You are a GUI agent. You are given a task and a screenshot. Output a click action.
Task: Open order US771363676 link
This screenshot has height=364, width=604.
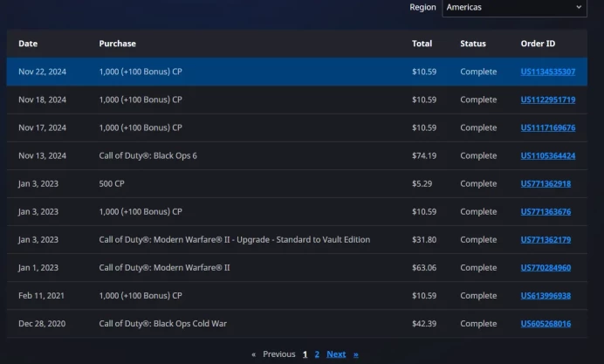click(546, 211)
